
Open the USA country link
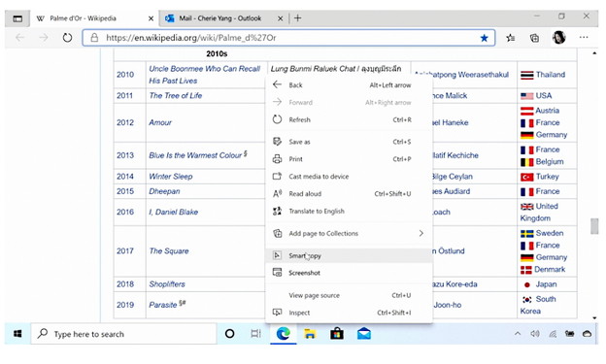(544, 95)
